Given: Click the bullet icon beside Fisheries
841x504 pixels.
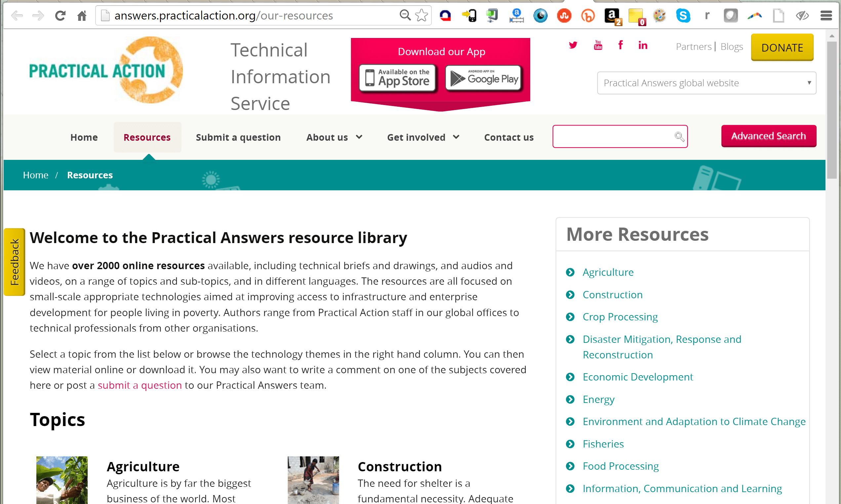Looking at the screenshot, I should [570, 444].
